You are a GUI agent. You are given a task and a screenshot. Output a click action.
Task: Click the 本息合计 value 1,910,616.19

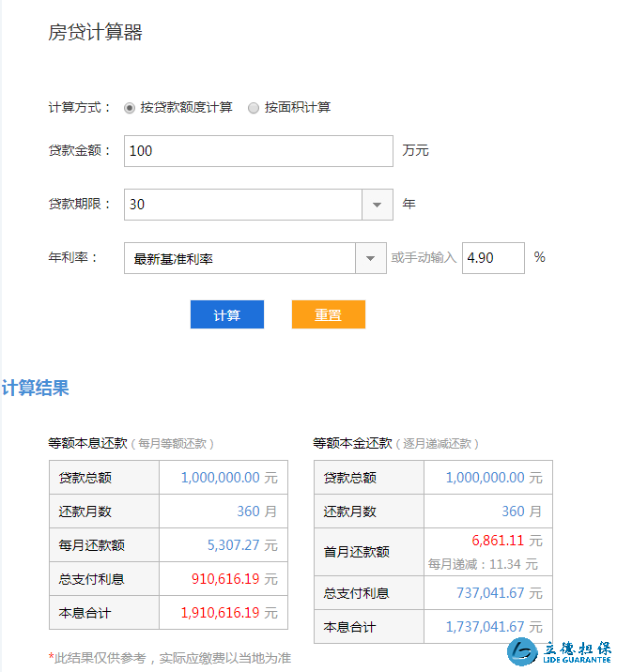point(220,613)
